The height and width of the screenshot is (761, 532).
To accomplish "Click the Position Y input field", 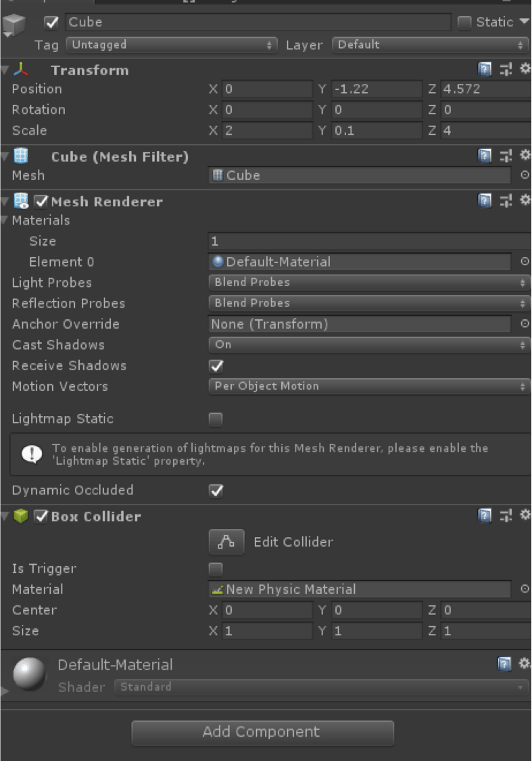I will (377, 89).
